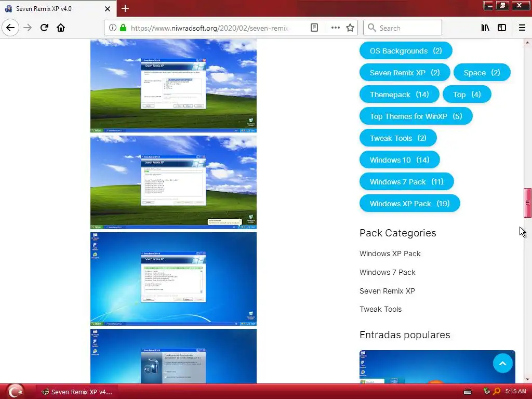Open the Windows 10 (14) tag
Screen dimensions: 532x399
coord(400,160)
